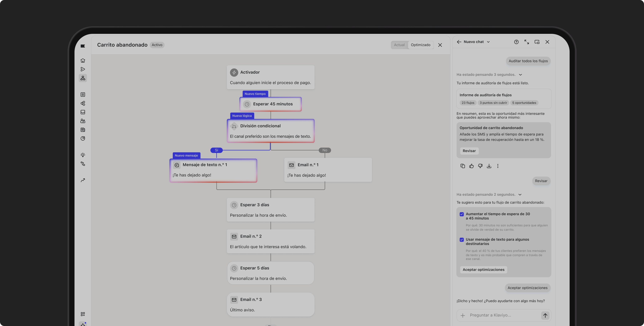Close the Carrito abandonado flow preview
Screen dimensions: 644x326
[x=440, y=45]
